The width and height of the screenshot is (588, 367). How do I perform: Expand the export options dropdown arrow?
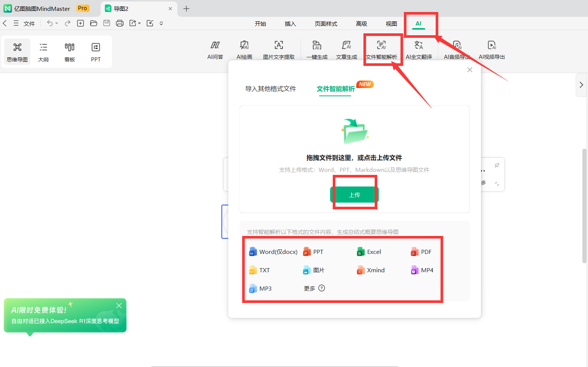click(139, 23)
